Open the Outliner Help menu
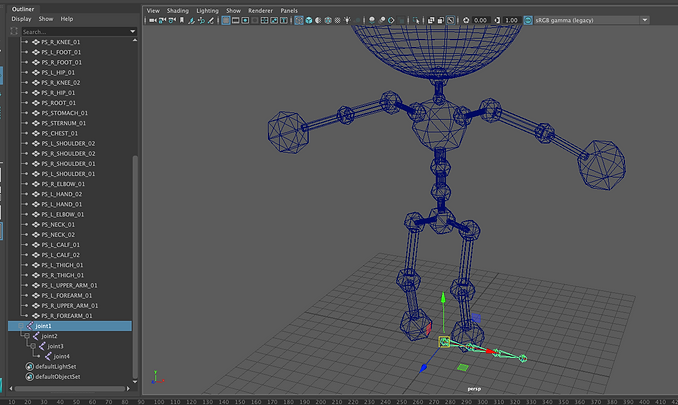The width and height of the screenshot is (678, 405). click(67, 19)
